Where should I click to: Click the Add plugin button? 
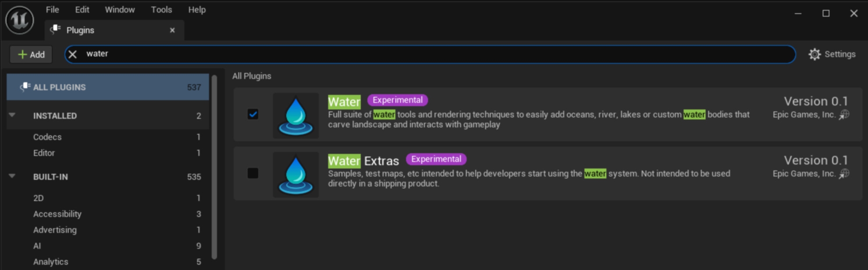point(31,54)
